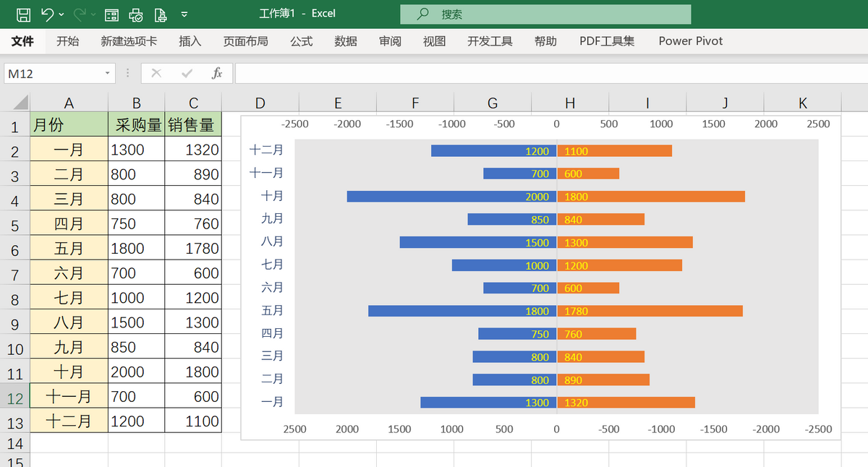Switch to the 新建选项卡 tab
This screenshot has width=868, height=467.
click(x=129, y=41)
